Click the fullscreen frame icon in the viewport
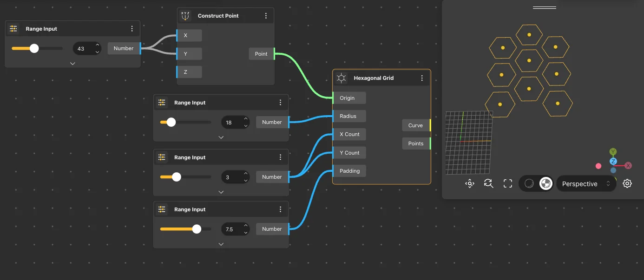Viewport: 644px width, 280px height. (x=507, y=184)
